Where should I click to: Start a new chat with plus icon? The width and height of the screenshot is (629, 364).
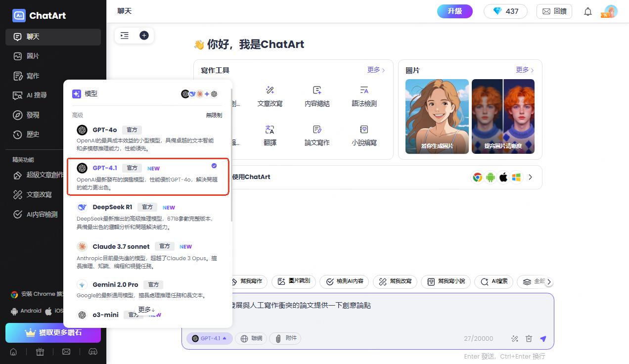144,35
